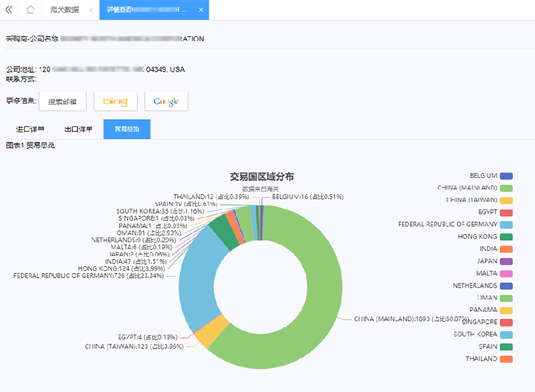Viewport: 535px width, 392px height.
Task: Toggle the BELGIUM legend entry
Action: (x=506, y=175)
